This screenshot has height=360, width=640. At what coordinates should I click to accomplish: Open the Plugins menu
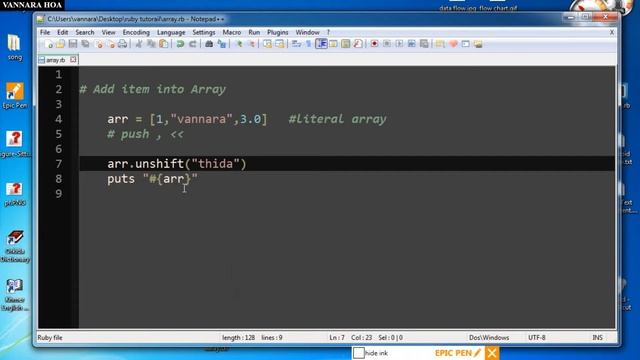pyautogui.click(x=278, y=32)
